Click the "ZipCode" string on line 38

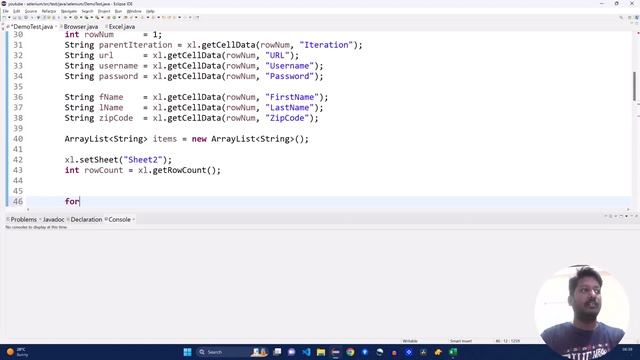(x=287, y=118)
